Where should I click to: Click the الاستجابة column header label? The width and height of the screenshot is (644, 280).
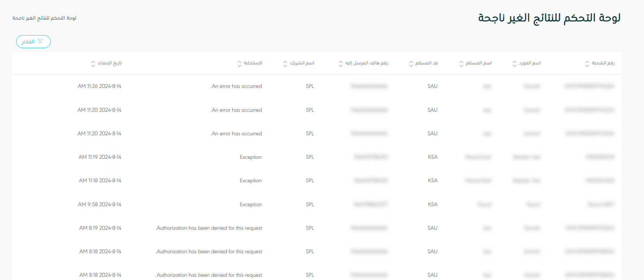[253, 63]
